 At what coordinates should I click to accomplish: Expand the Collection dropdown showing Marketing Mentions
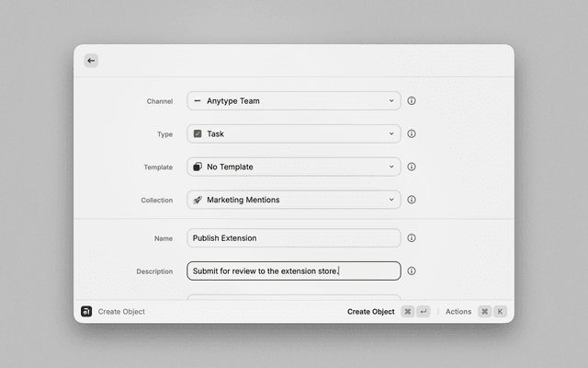(294, 200)
